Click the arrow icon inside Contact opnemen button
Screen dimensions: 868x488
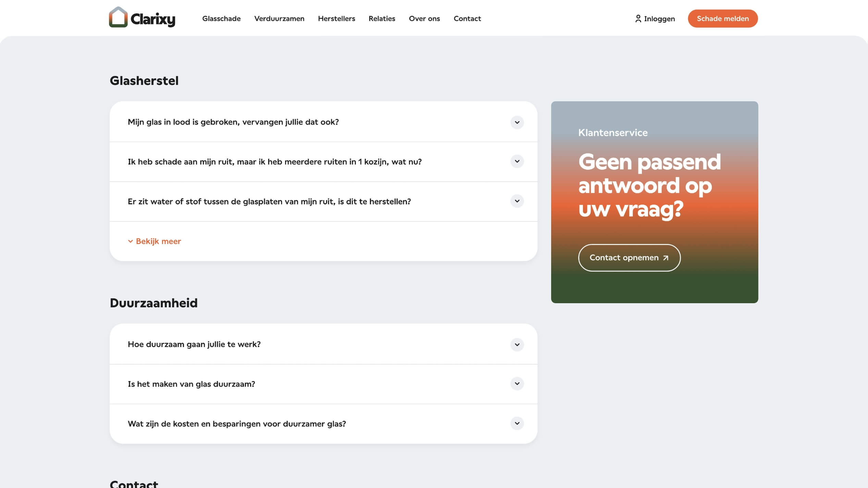665,258
